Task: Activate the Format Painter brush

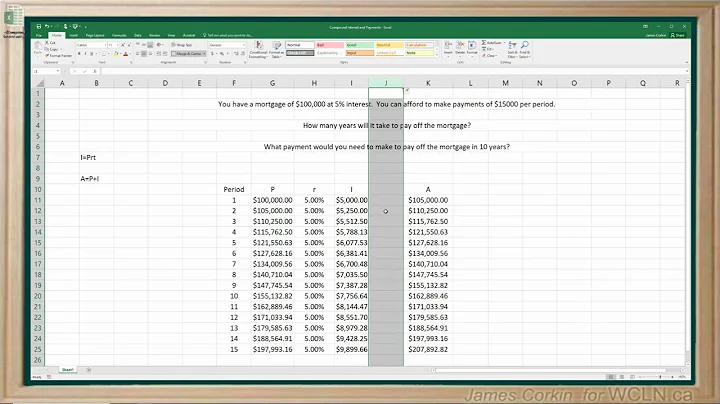Action: (59, 56)
